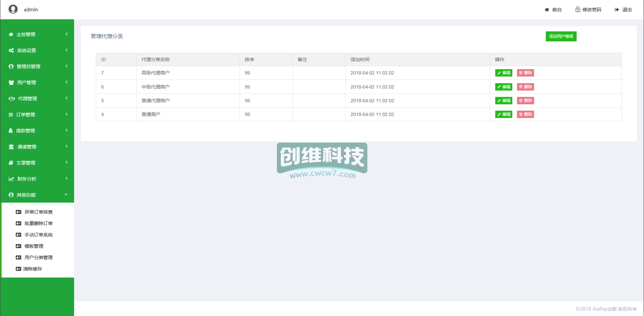Open the 用户分类管理 submenu item
This screenshot has width=644, height=316.
[x=38, y=257]
